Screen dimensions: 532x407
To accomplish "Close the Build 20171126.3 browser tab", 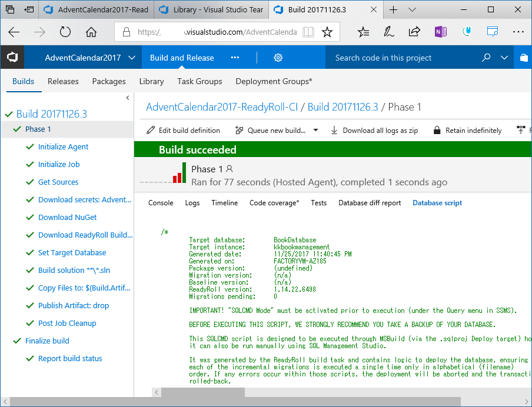I will coord(374,9).
